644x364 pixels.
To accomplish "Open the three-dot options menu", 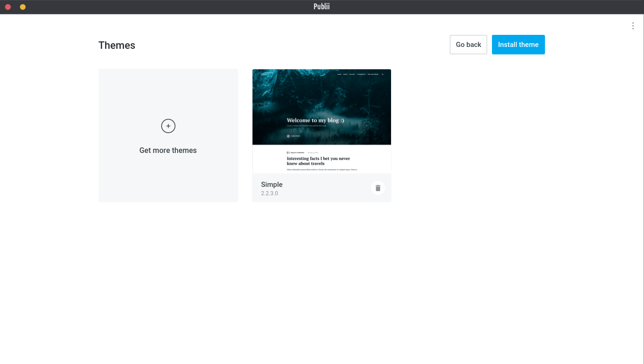I will pos(633,26).
